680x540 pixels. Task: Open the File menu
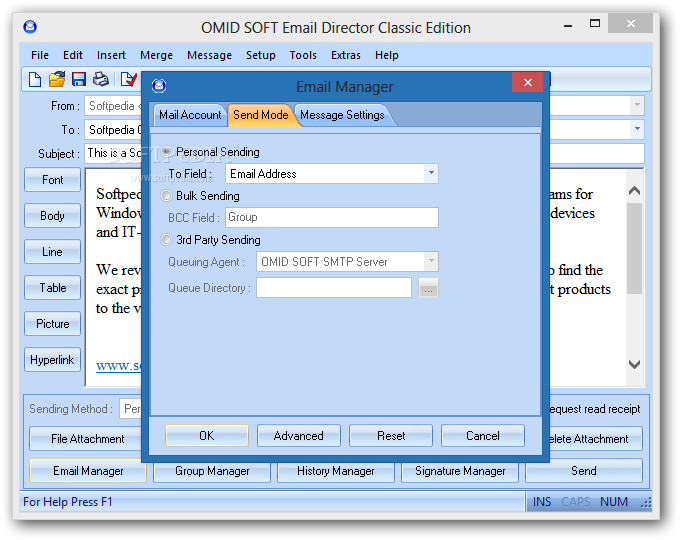coord(40,55)
